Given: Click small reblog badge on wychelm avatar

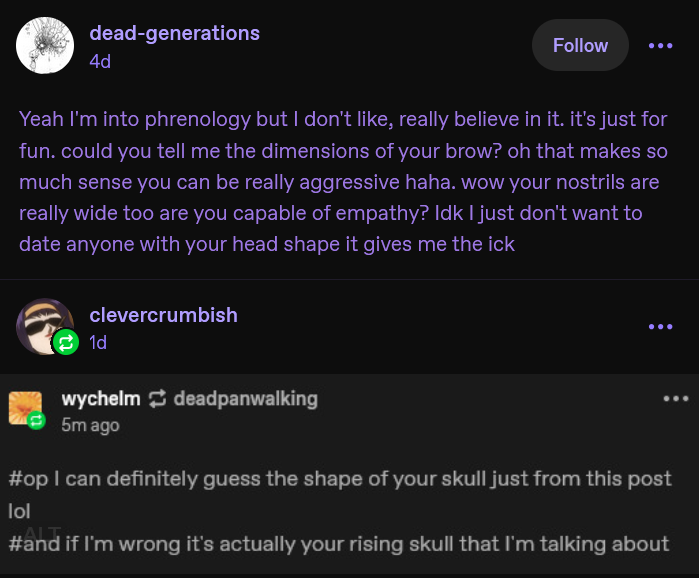Looking at the screenshot, I should coord(36,421).
